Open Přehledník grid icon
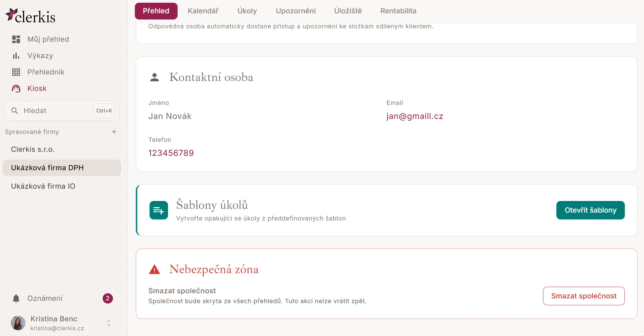This screenshot has width=644, height=336. click(16, 72)
